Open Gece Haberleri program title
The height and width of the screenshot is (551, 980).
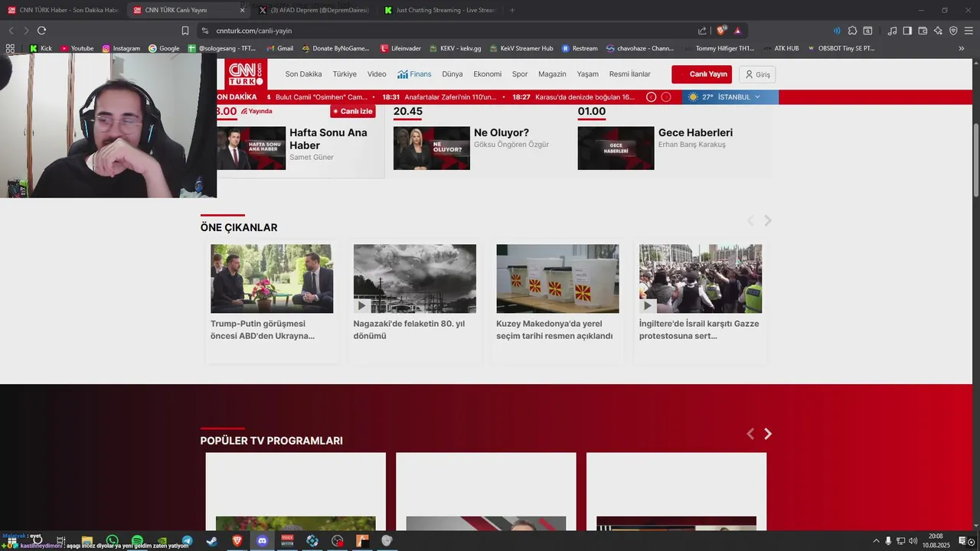pos(695,132)
